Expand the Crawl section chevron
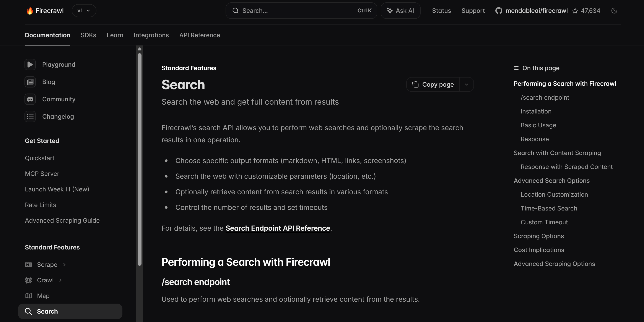 [60, 280]
